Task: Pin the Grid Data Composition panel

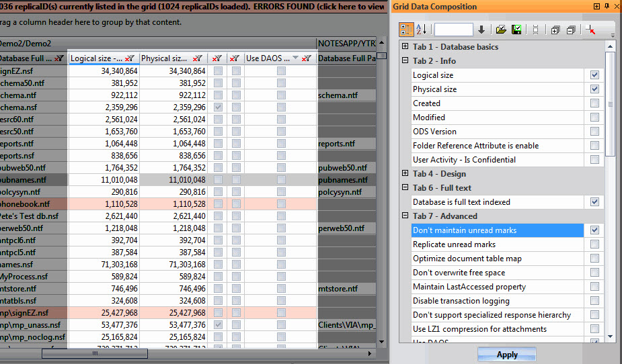Action: point(607,7)
